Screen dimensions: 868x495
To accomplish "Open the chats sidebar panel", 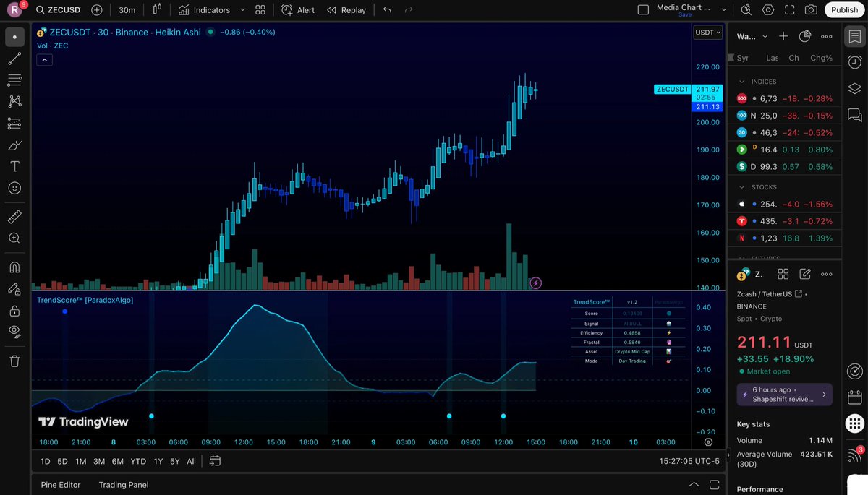I will (x=855, y=114).
